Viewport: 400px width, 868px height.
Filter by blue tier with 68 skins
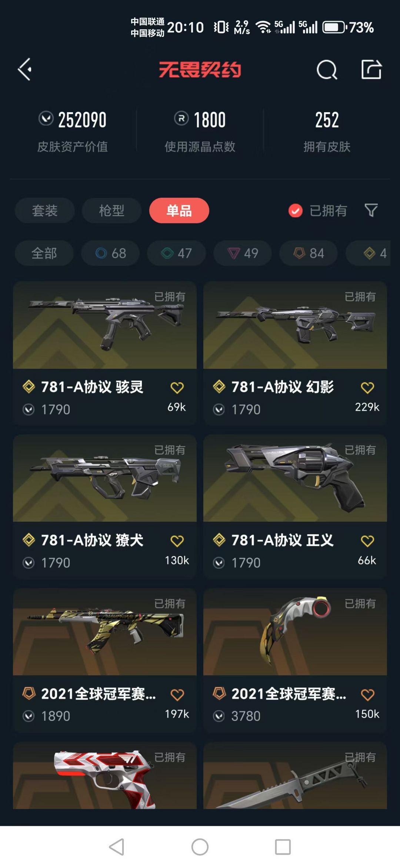pyautogui.click(x=110, y=253)
